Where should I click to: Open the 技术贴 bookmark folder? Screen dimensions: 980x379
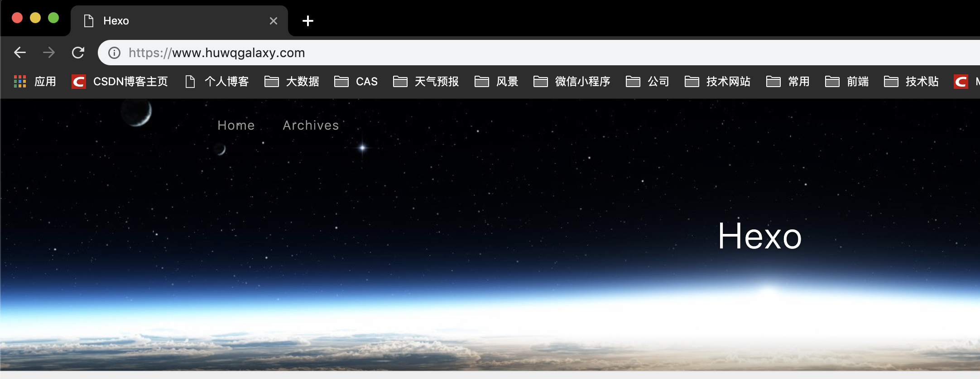(912, 82)
